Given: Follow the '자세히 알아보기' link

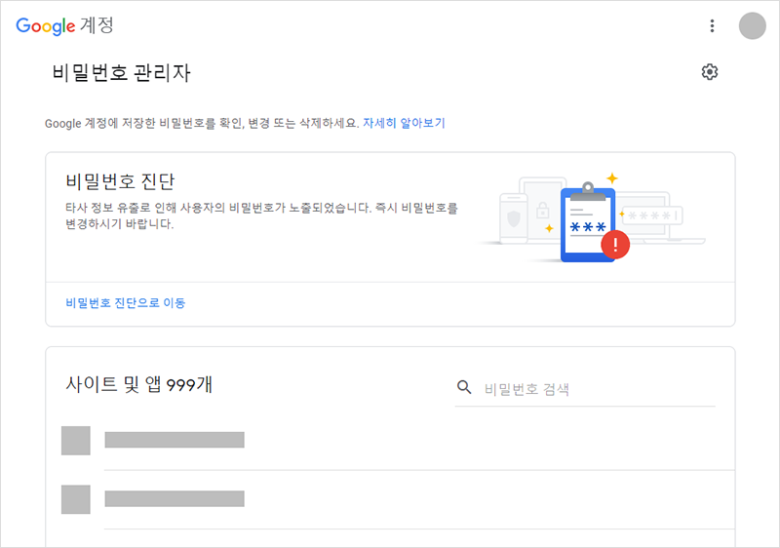Looking at the screenshot, I should click(x=404, y=124).
